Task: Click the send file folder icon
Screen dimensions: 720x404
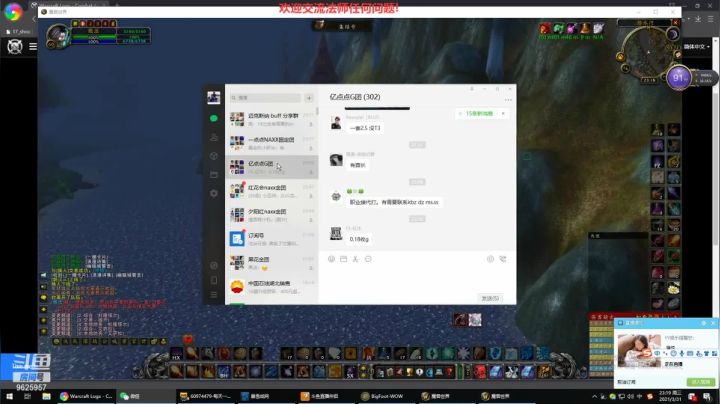Action: click(343, 259)
